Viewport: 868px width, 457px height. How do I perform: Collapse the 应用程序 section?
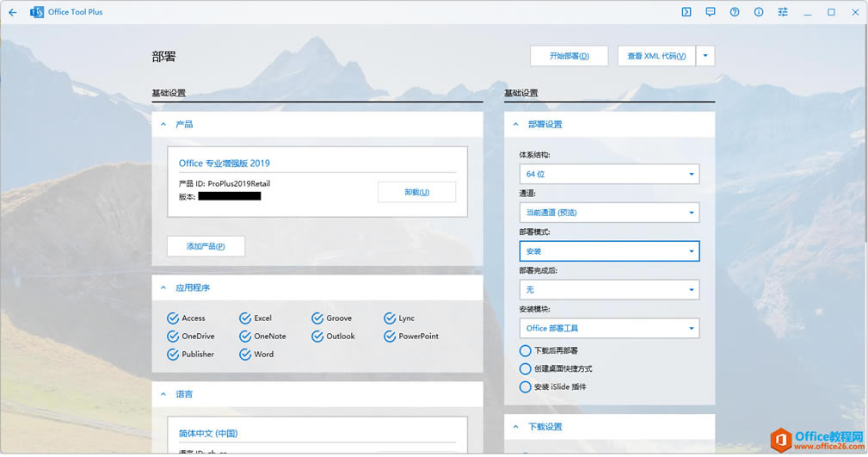tap(163, 287)
